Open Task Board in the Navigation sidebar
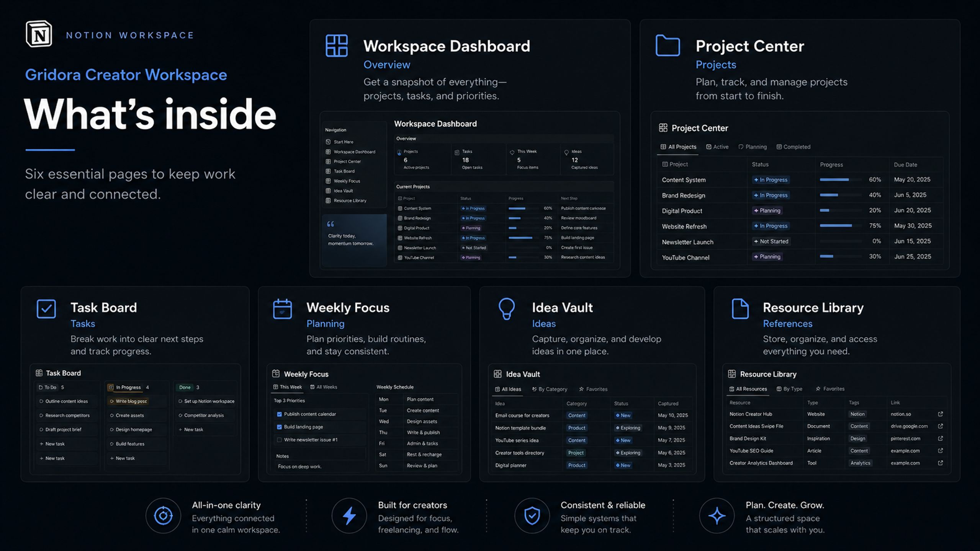 pyautogui.click(x=340, y=171)
